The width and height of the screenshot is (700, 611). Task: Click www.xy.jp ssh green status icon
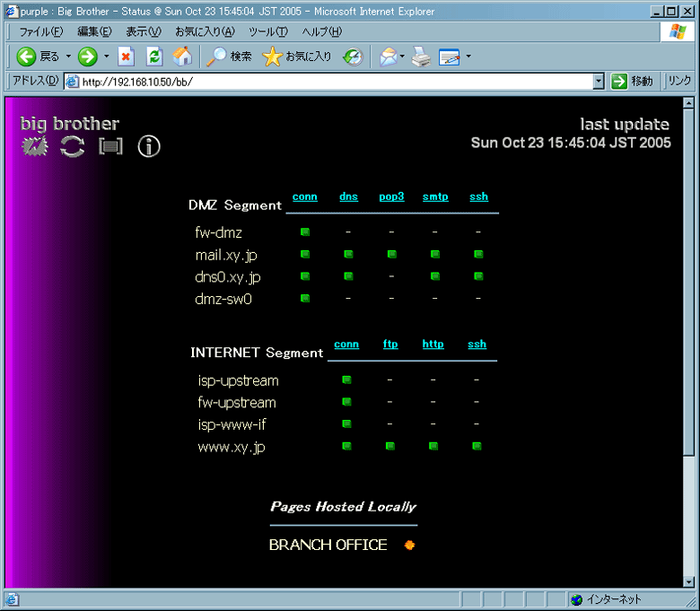477,446
